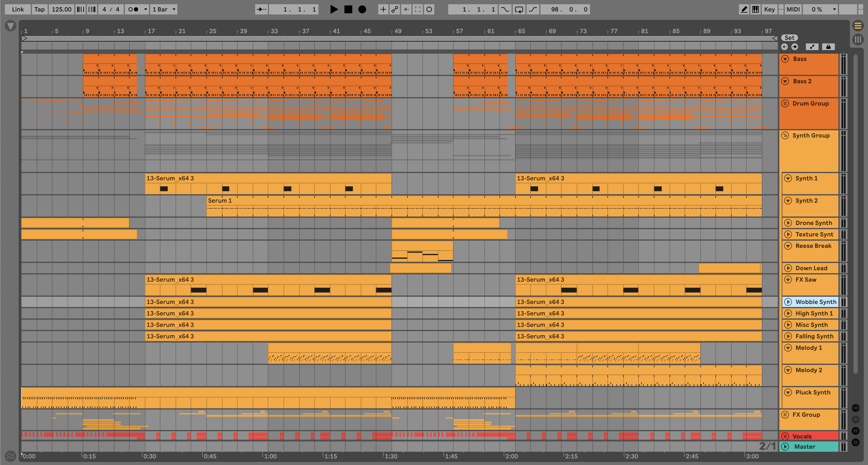Screen dimensions: 868x465
Task: Toggle Draw Mode pencil icon
Action: pos(744,9)
